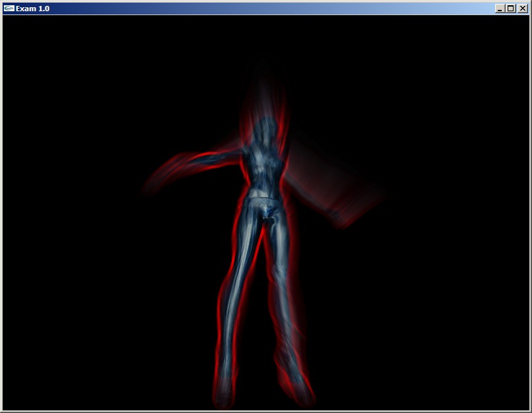Maximize the Exam 1.0 window
The height and width of the screenshot is (413, 532).
coord(511,9)
